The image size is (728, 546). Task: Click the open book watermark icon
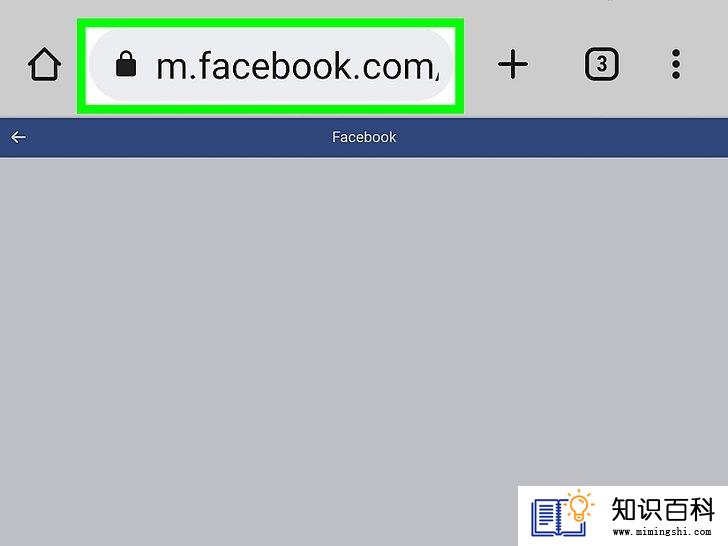pos(555,517)
